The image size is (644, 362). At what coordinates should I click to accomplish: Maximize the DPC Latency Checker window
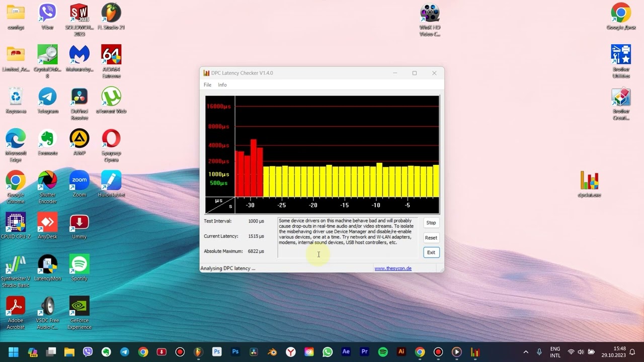point(415,73)
